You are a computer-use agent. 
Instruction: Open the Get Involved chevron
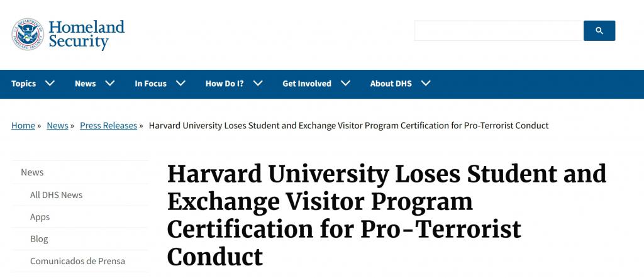coord(345,84)
